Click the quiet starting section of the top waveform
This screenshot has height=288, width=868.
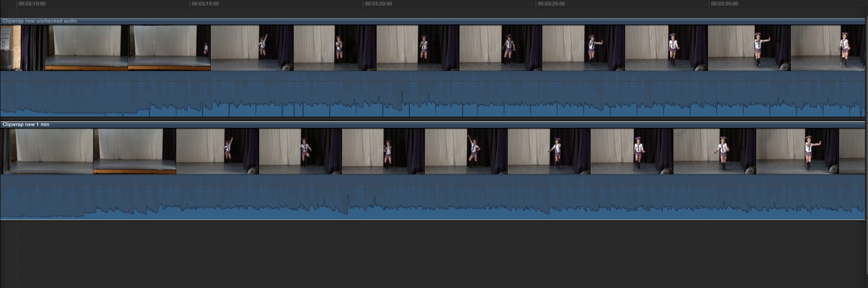click(x=66, y=112)
